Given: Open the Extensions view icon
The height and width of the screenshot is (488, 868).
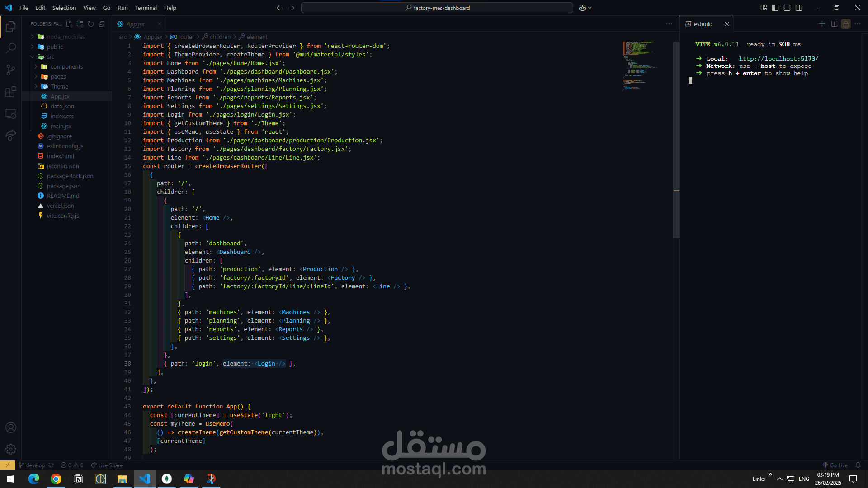Looking at the screenshot, I should pyautogui.click(x=11, y=92).
